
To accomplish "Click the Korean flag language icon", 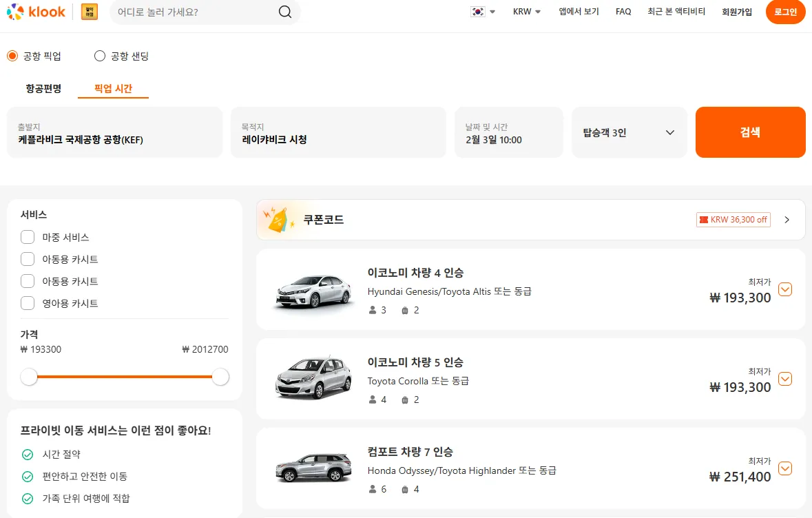I will click(477, 12).
